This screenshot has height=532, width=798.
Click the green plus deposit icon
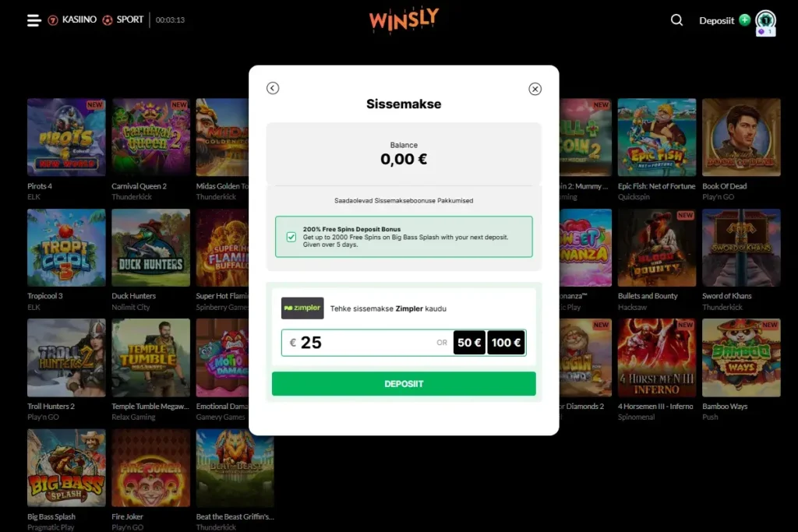pyautogui.click(x=744, y=19)
